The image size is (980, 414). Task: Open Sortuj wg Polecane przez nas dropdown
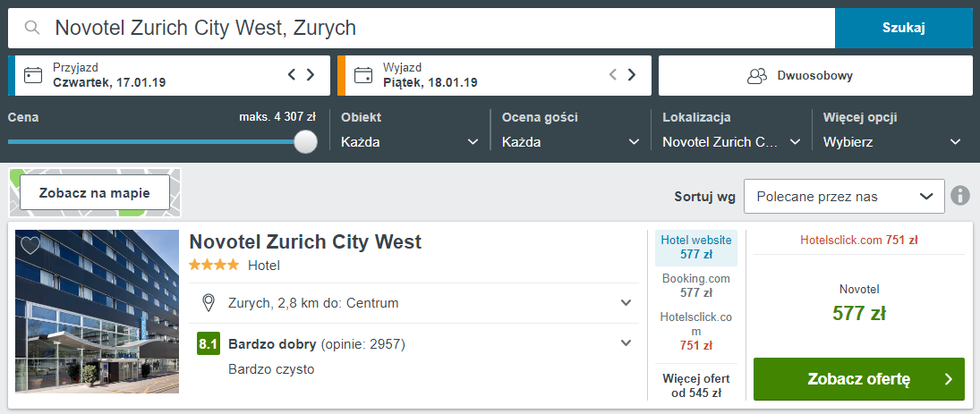tap(844, 197)
